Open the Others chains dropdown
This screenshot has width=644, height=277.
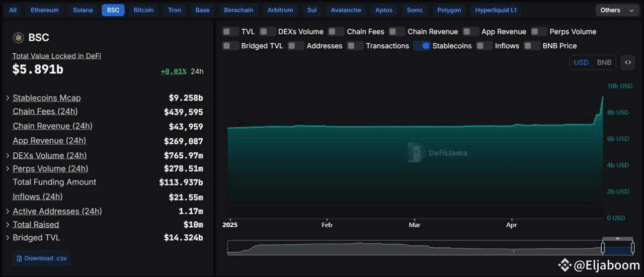pos(617,10)
